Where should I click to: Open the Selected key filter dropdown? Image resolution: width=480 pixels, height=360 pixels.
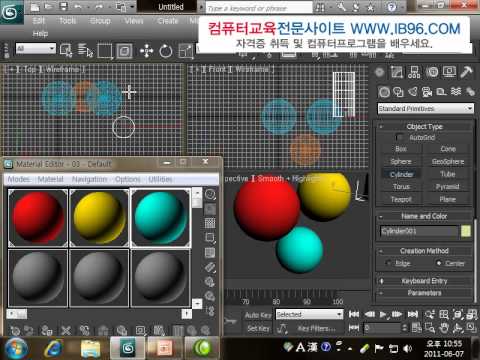click(309, 314)
